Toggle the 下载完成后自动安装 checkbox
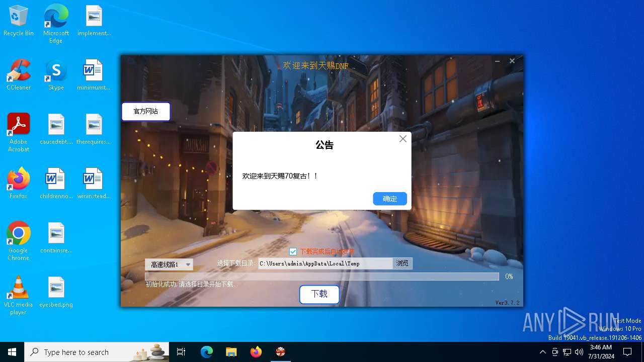 click(x=293, y=252)
